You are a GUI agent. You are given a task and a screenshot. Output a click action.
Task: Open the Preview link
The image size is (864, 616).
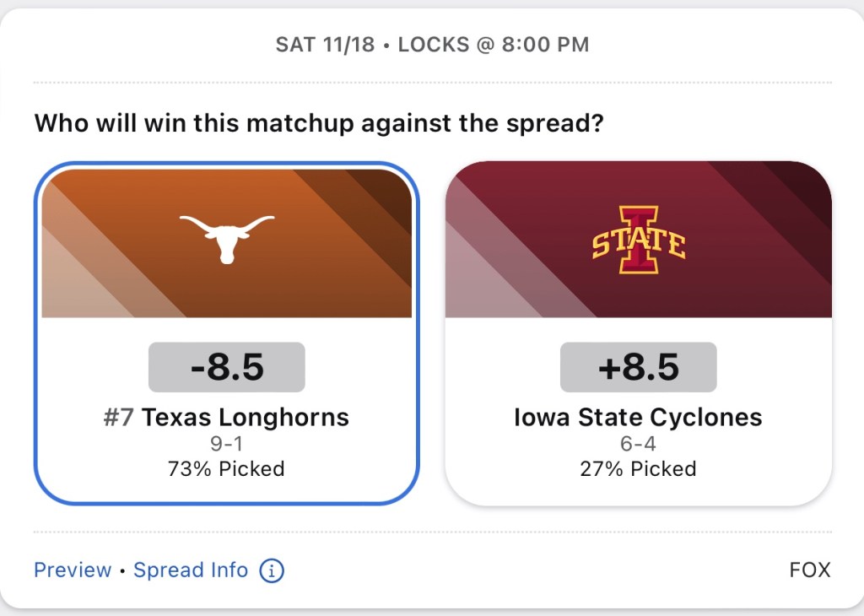[73, 570]
